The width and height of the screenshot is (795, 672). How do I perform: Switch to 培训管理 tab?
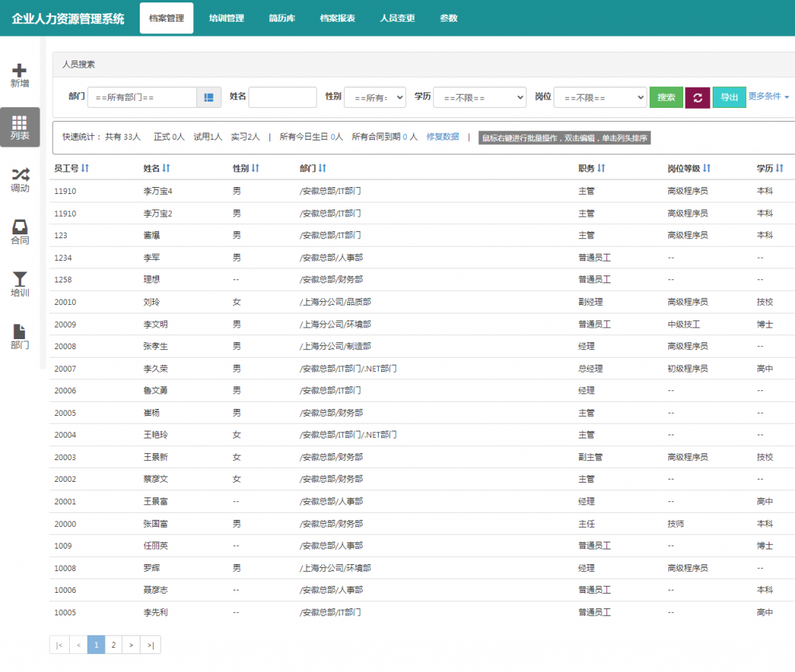tap(227, 19)
